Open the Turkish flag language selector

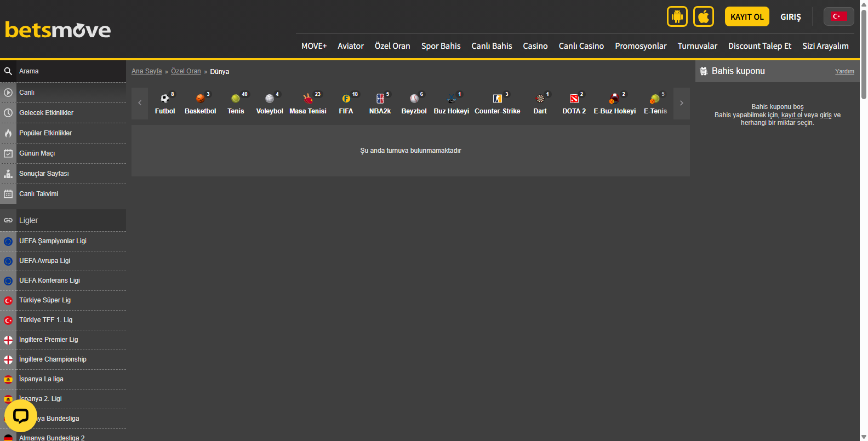(838, 16)
